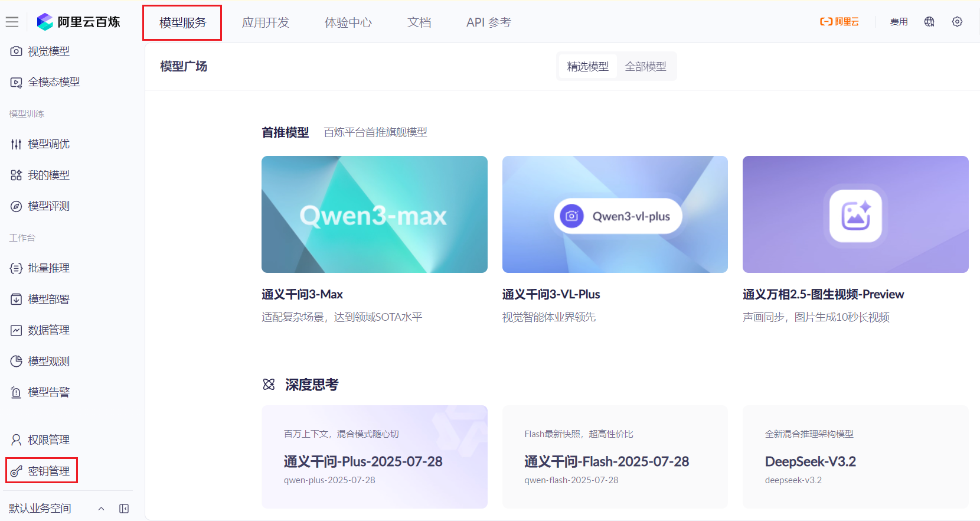Viewport: 980px width, 521px height.
Task: Click the 批量推理 icon
Action: click(17, 268)
